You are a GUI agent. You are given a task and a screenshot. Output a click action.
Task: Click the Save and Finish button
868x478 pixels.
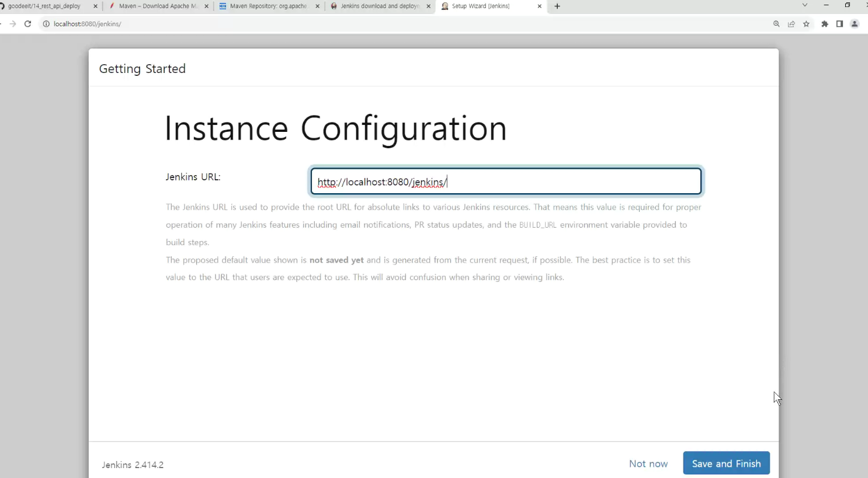pos(726,463)
